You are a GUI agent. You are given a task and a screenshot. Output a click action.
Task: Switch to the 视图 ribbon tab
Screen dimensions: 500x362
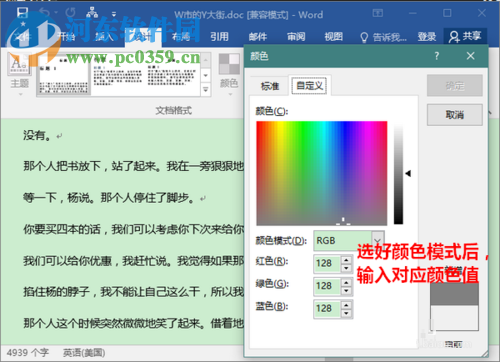(x=334, y=36)
